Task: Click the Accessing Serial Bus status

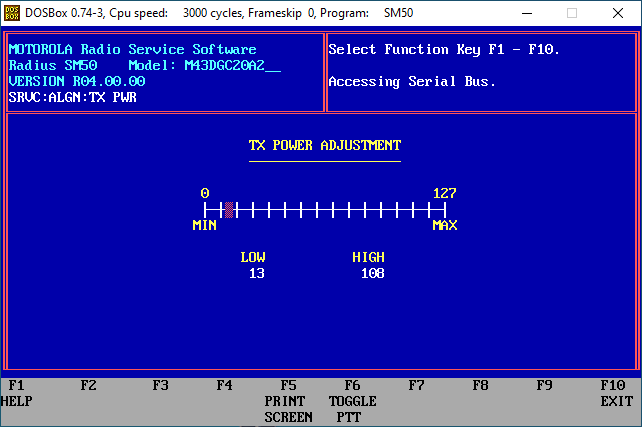Action: [x=412, y=81]
